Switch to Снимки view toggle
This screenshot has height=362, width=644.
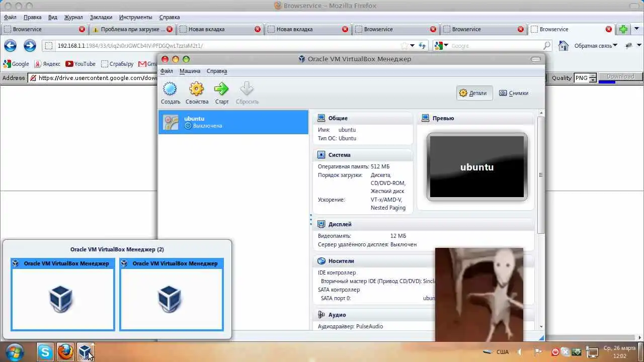(514, 93)
